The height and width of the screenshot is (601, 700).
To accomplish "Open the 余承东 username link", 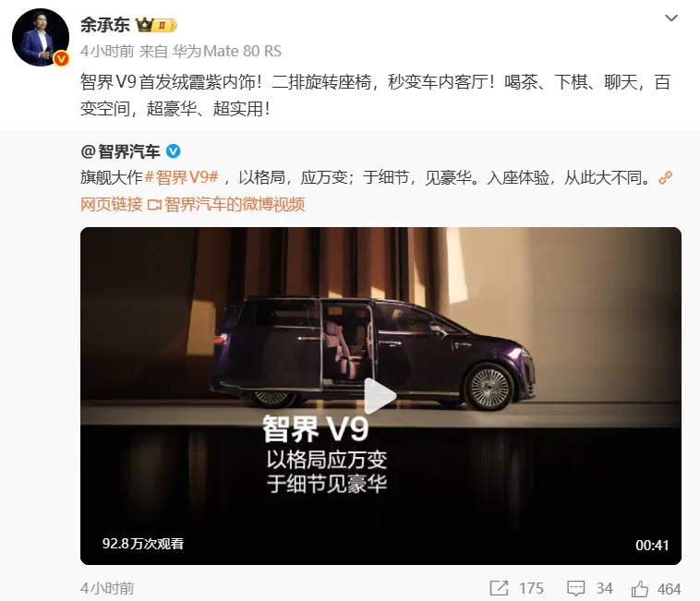I will (105, 25).
